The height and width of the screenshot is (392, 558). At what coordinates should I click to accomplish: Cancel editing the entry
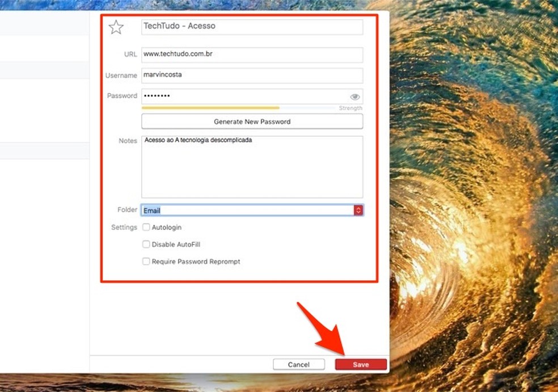click(298, 365)
